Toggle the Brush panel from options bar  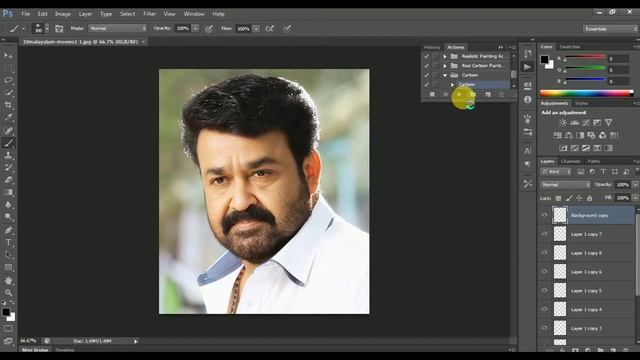click(59, 29)
